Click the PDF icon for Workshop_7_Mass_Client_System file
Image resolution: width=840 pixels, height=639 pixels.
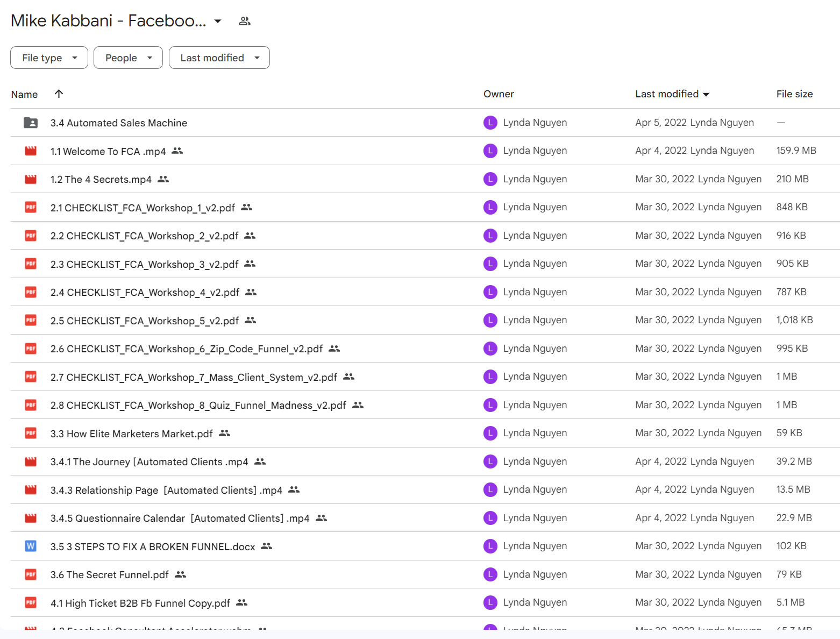[x=31, y=377]
